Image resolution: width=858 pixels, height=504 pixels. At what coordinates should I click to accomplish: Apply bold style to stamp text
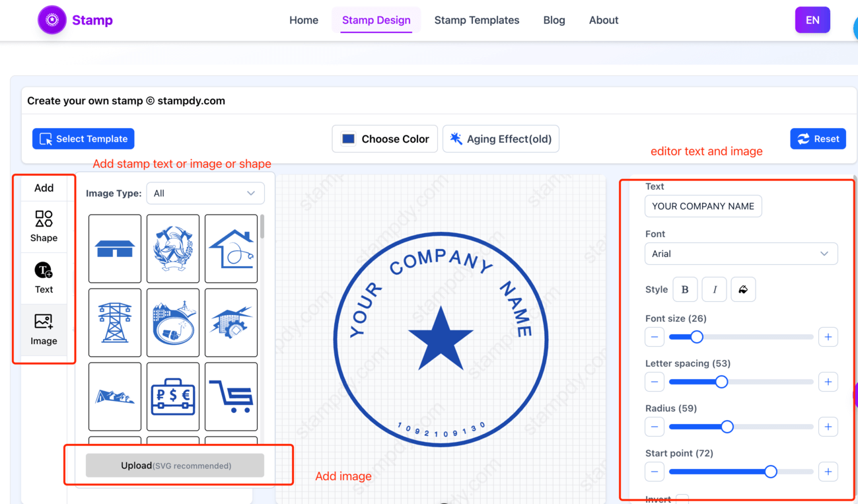pos(685,289)
